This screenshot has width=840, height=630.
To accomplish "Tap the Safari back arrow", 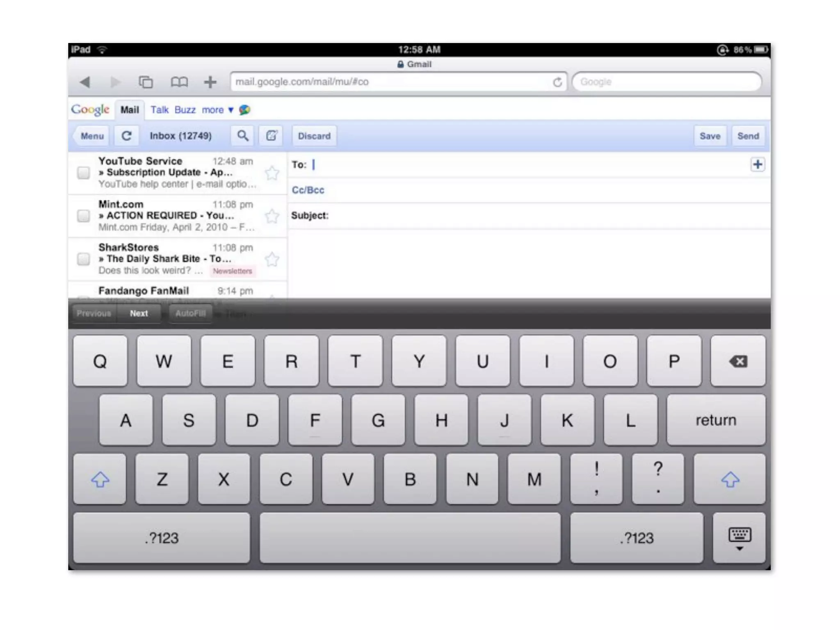I will 85,82.
